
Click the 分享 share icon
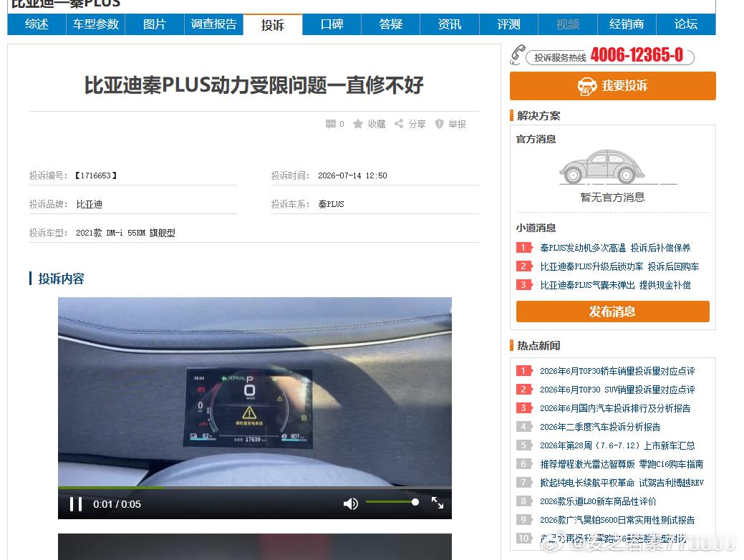(x=399, y=124)
